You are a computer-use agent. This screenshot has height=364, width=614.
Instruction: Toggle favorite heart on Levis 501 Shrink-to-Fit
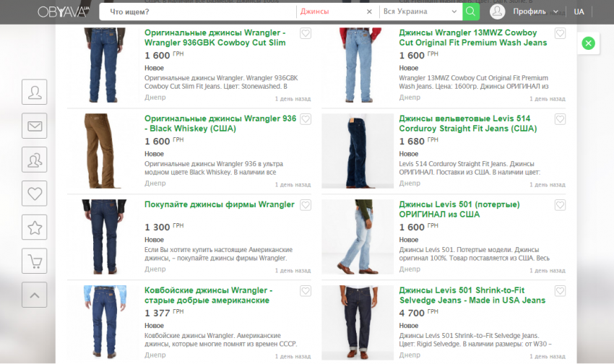[x=560, y=291]
